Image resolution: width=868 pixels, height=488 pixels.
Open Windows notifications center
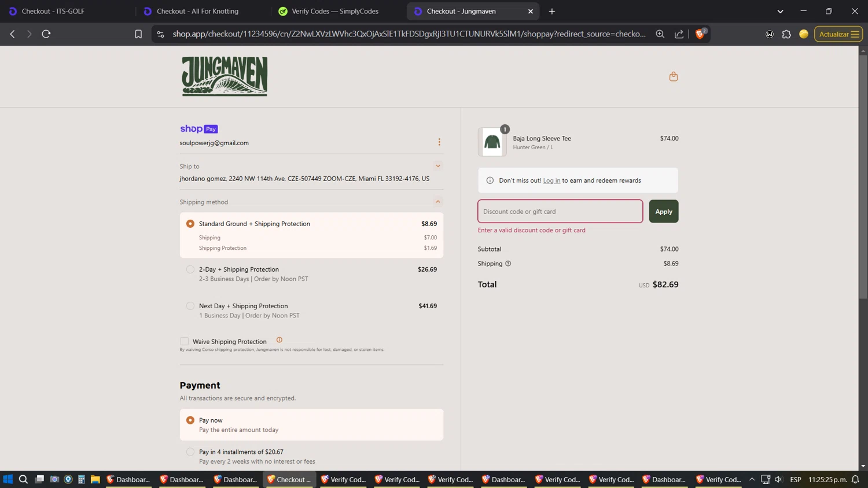[855, 479]
